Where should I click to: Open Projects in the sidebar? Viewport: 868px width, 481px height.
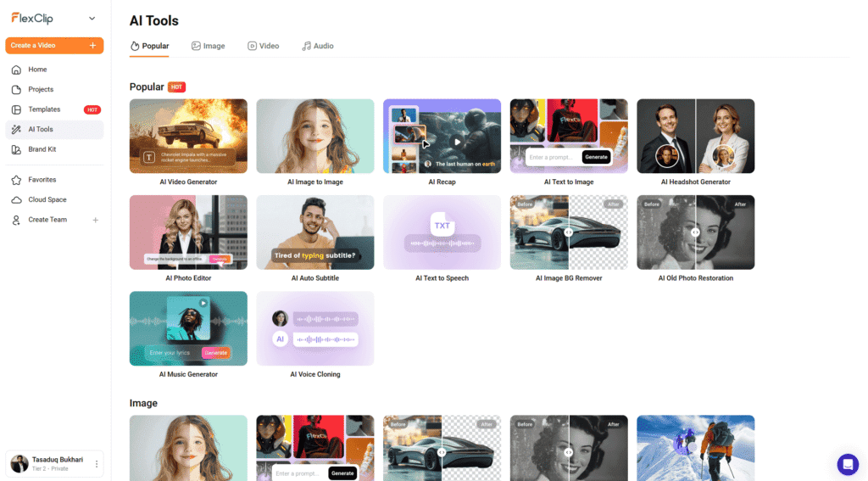point(54,90)
